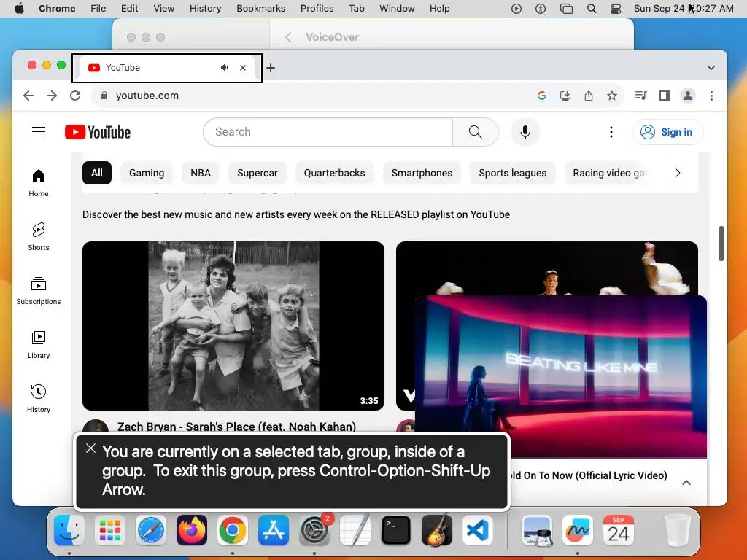Open GarageBand from the Dock
Image resolution: width=747 pixels, height=560 pixels.
click(437, 530)
